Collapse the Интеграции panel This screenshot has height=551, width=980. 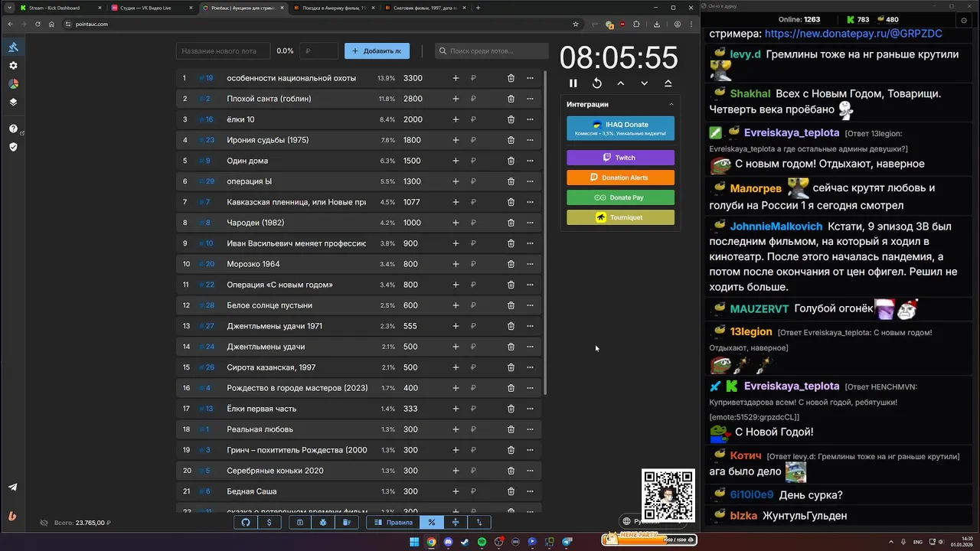[x=671, y=104]
